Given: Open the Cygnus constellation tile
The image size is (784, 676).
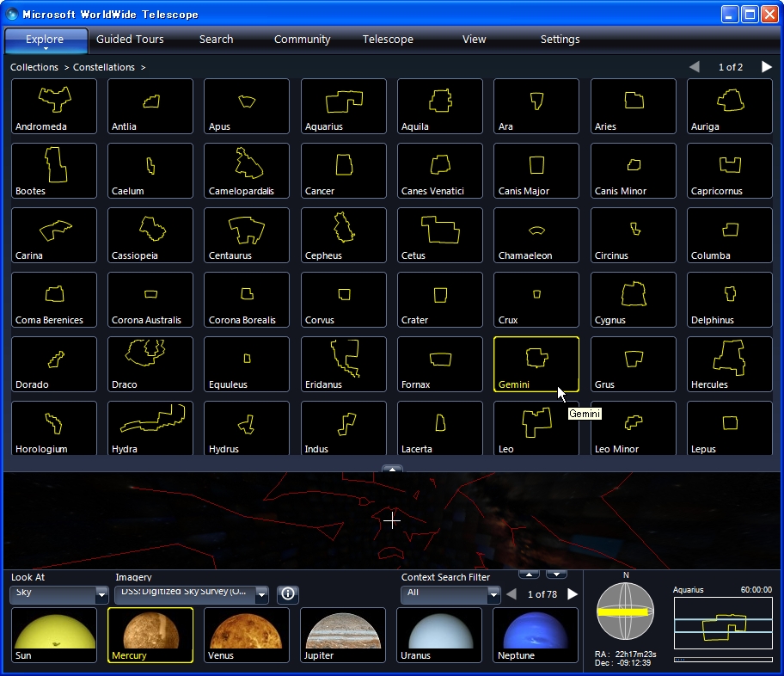Looking at the screenshot, I should point(633,299).
